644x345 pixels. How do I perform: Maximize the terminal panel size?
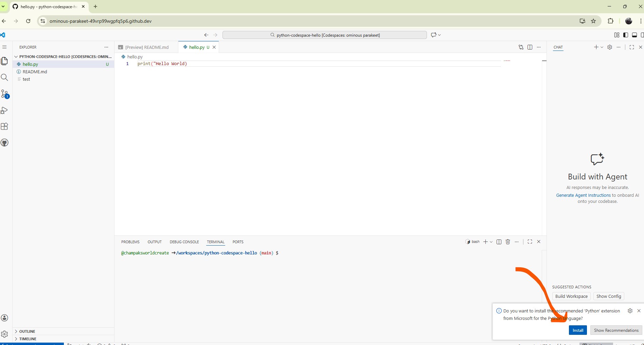tap(530, 242)
